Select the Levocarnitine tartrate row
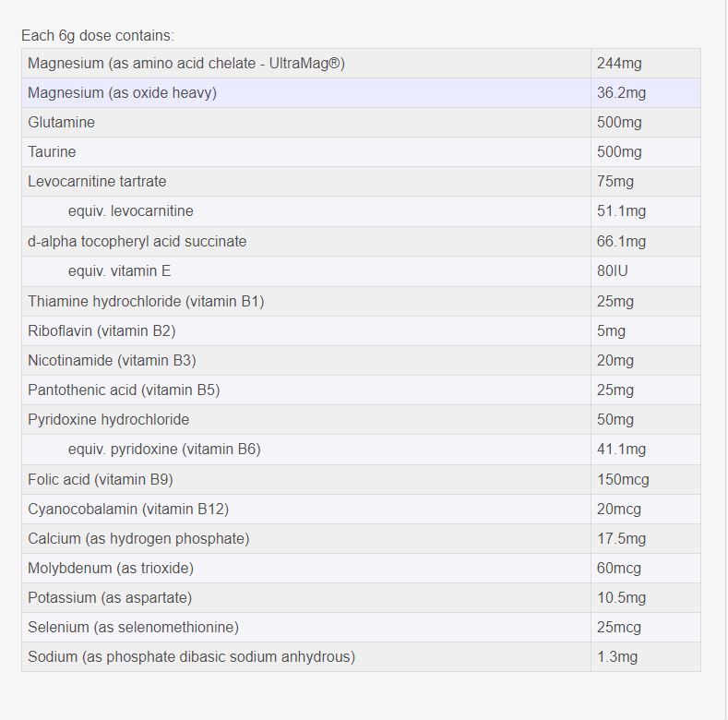Image resolution: width=728 pixels, height=720 pixels. coord(97,182)
